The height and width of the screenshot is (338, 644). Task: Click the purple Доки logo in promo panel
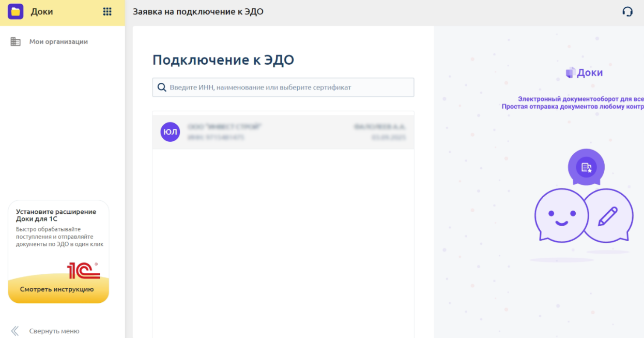pos(584,72)
